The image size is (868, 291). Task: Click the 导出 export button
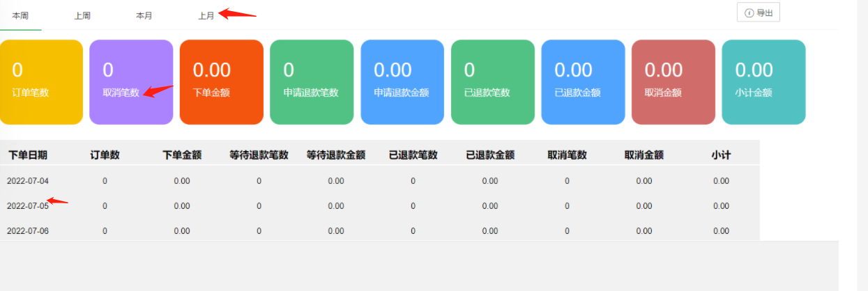[759, 13]
